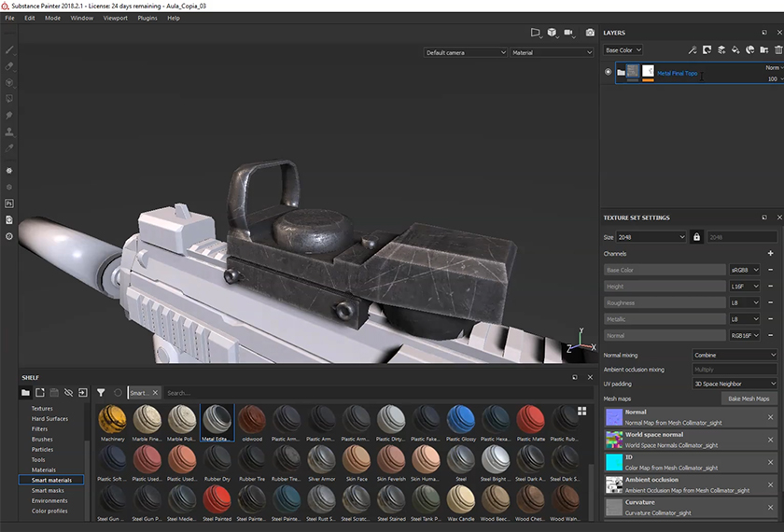784x532 pixels.
Task: Select Smart masks category in Shelf
Action: tap(48, 490)
